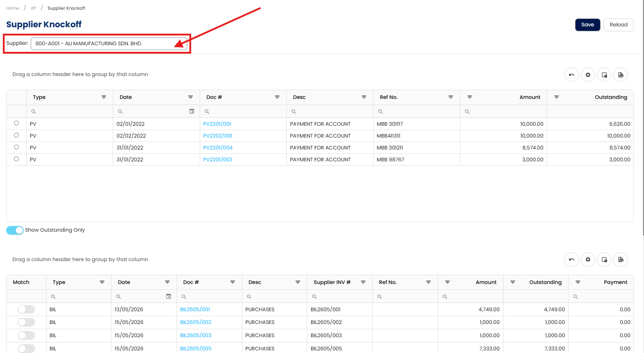Open Outstanding column filter in BIL grid

(x=513, y=282)
